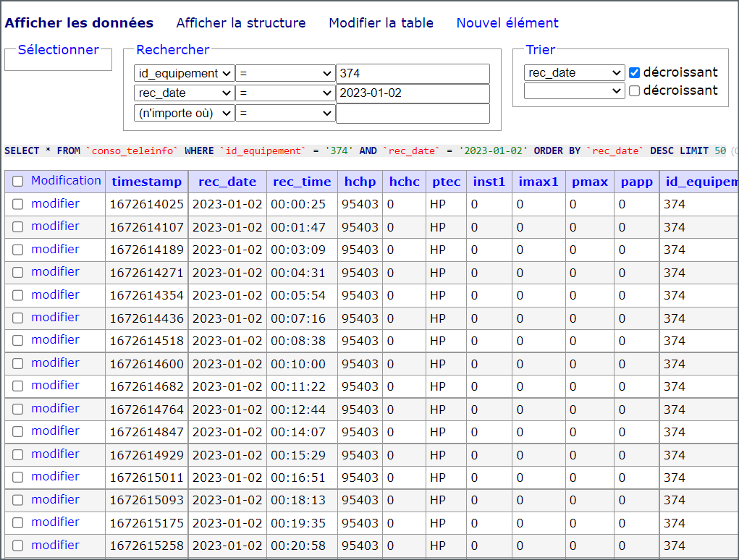
Task: Uncheck décroissant for rec_date sort
Action: pyautogui.click(x=635, y=72)
